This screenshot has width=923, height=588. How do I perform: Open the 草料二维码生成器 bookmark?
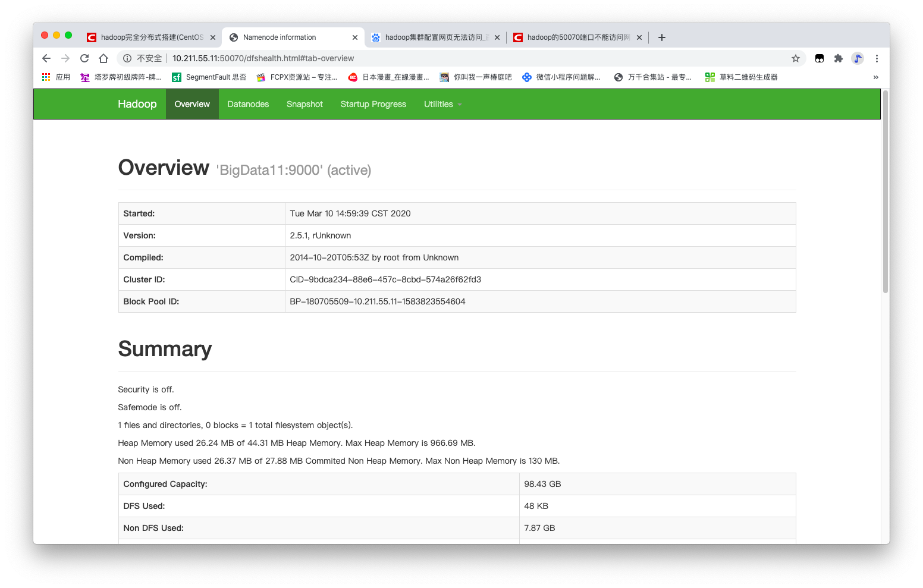(742, 77)
